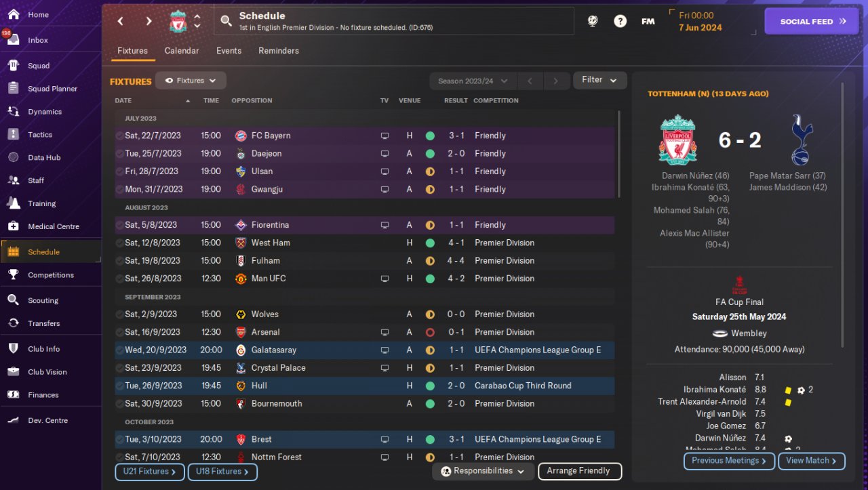Click the TV icon on FC Bayern row
The width and height of the screenshot is (868, 490).
(384, 136)
